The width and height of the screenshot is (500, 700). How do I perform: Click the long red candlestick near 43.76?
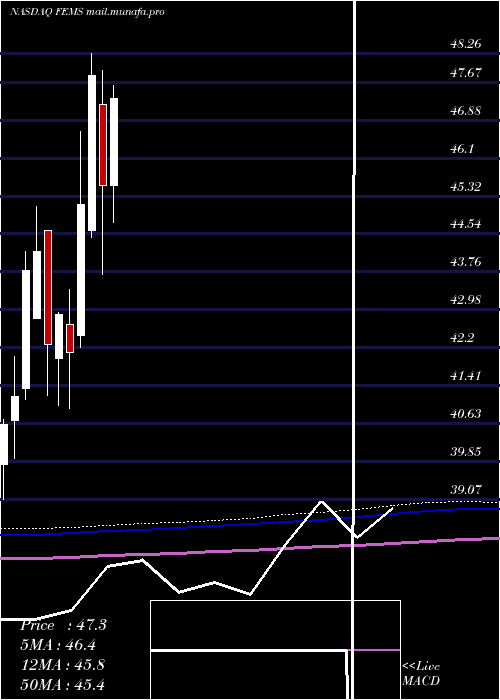(48, 287)
